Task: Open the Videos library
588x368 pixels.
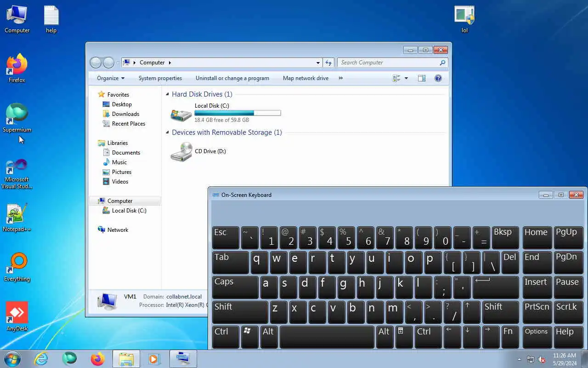Action: [x=120, y=182]
